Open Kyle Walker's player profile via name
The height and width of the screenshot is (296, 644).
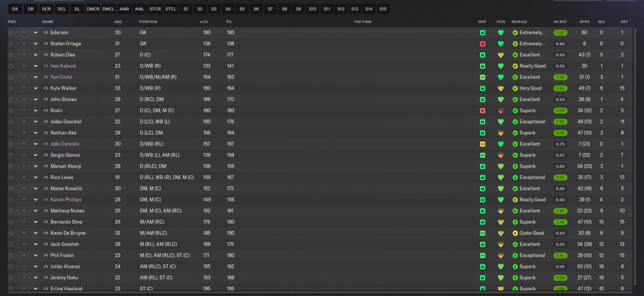(x=63, y=88)
